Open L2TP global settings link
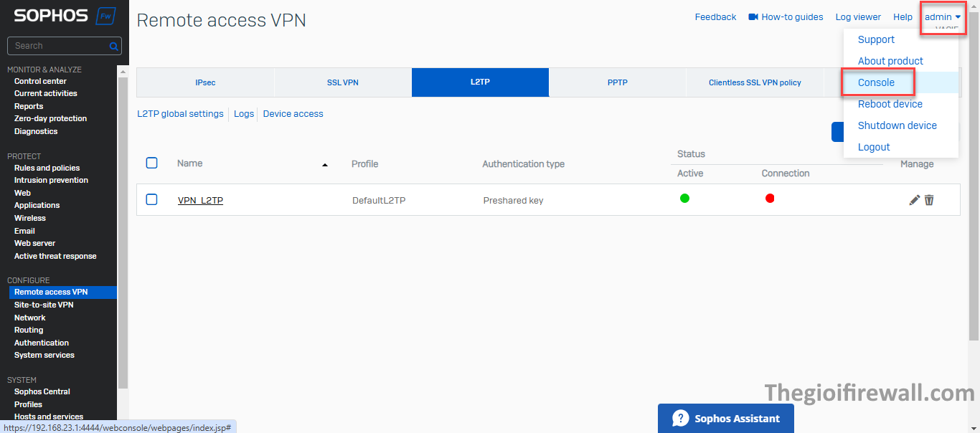 coord(180,113)
